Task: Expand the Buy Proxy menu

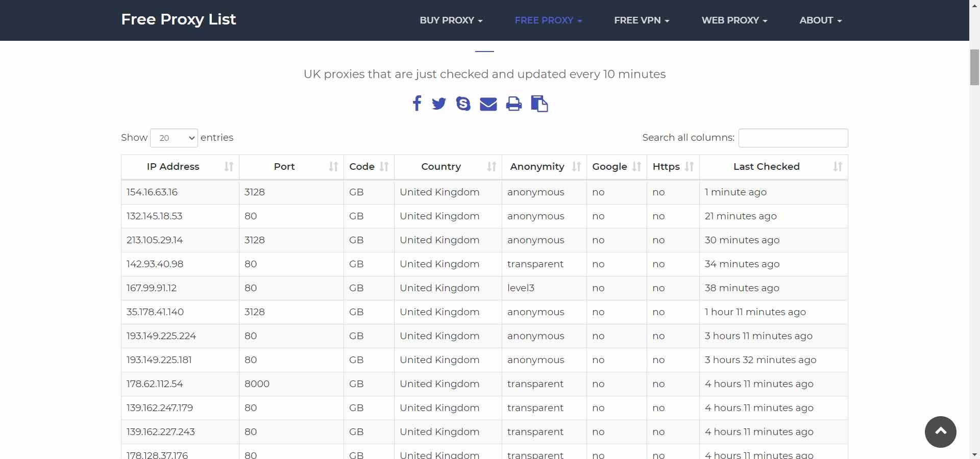Action: coord(451,20)
